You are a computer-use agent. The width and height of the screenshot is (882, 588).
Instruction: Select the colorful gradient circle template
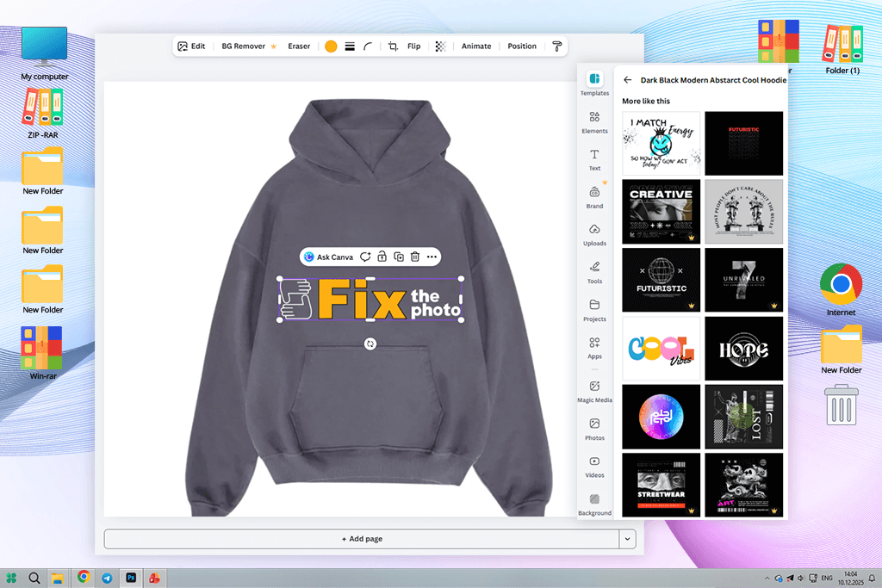click(661, 417)
